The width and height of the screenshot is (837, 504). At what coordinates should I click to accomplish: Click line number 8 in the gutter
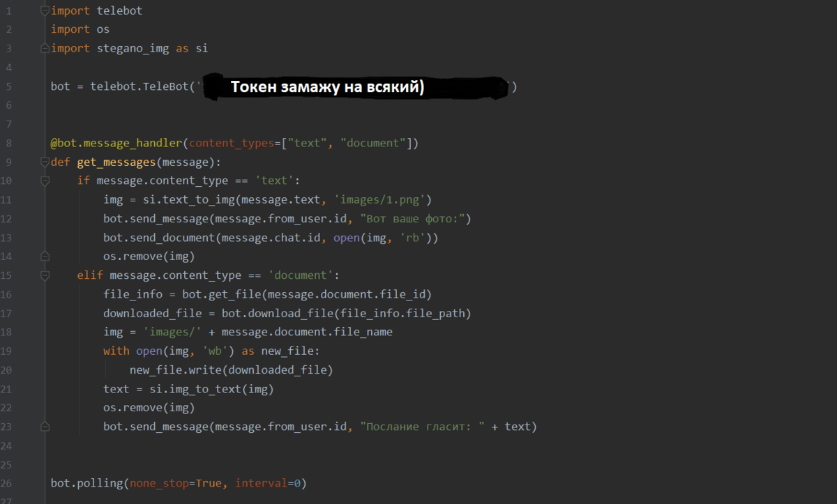click(9, 143)
